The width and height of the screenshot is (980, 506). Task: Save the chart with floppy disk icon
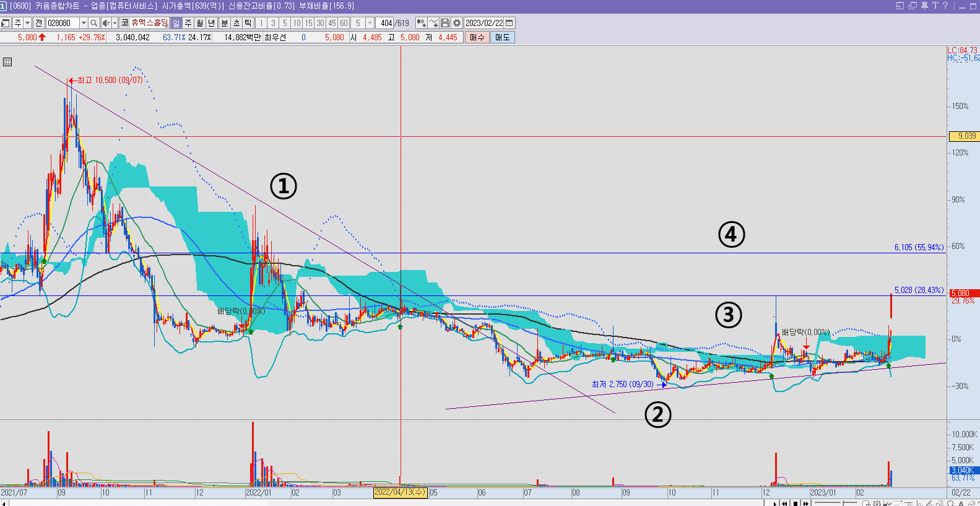point(445,23)
